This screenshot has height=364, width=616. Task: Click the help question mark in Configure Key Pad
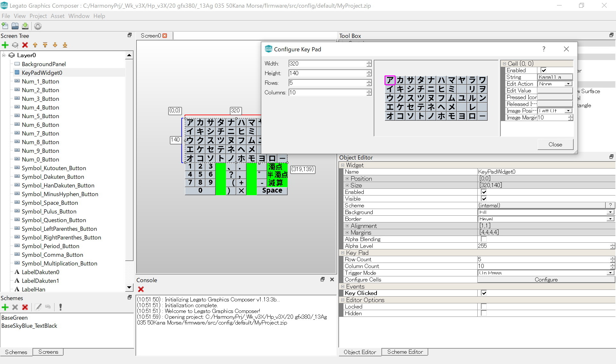[544, 49]
